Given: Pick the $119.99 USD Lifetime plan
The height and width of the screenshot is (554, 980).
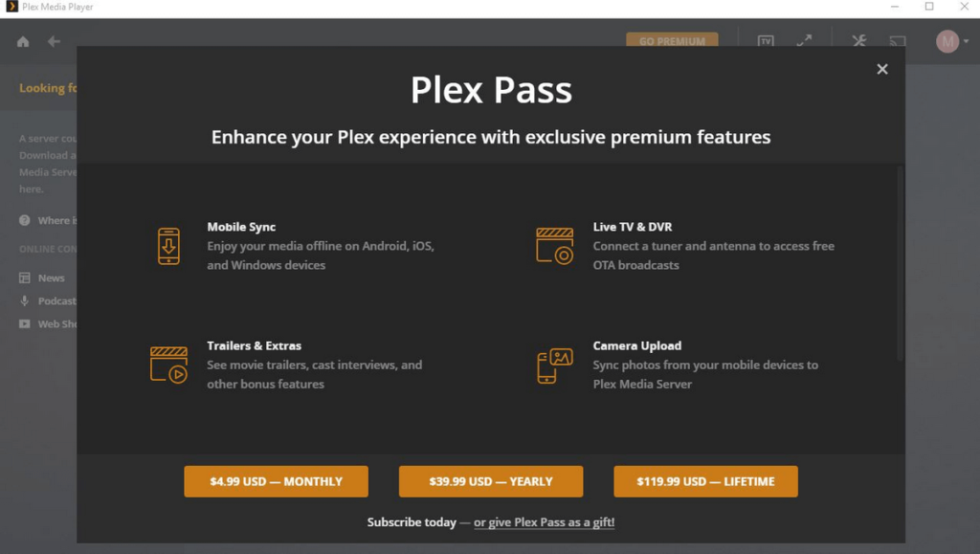Looking at the screenshot, I should coord(705,481).
